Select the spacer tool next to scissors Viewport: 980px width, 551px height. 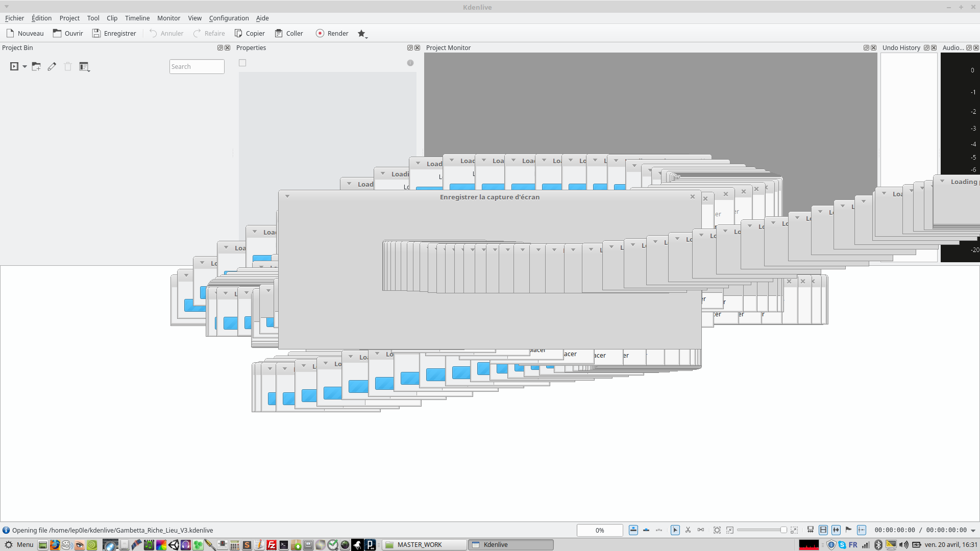pos(701,530)
